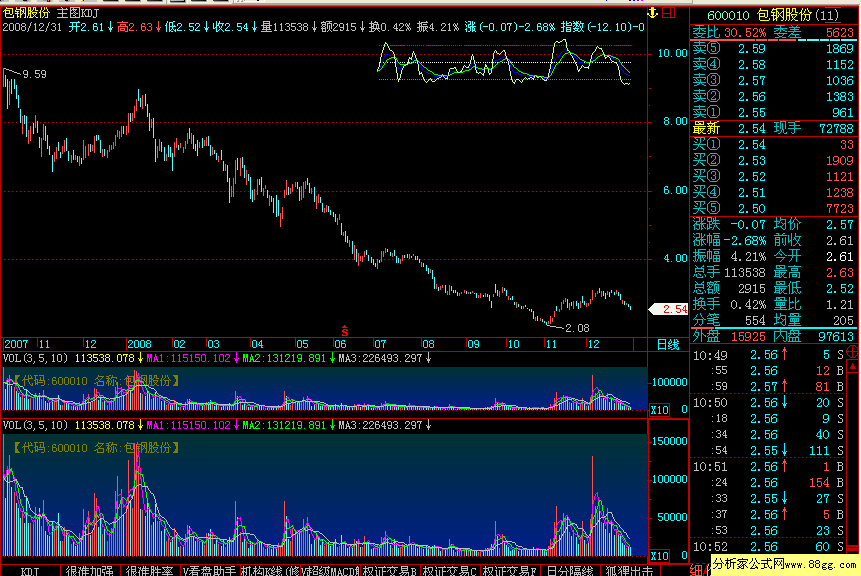Click upper VOL(3,5,10) indicator label
Screen dimensions: 861x576
click(x=35, y=358)
